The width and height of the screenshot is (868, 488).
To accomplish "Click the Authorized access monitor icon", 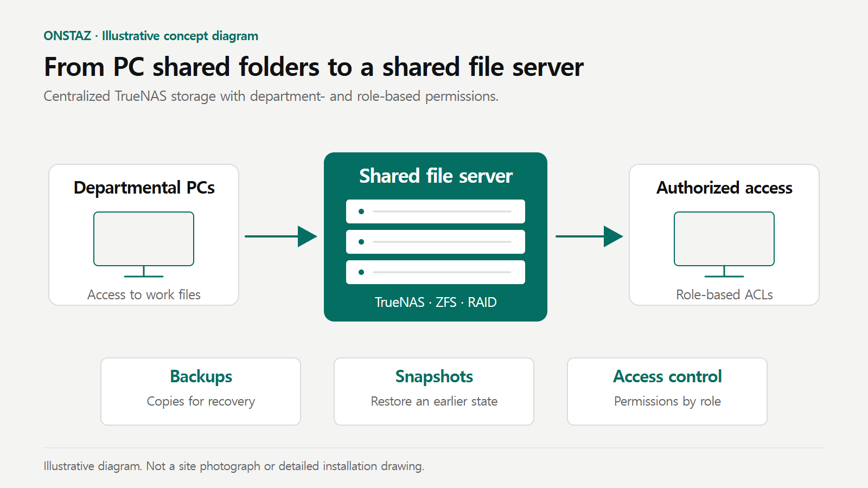I will [x=724, y=244].
